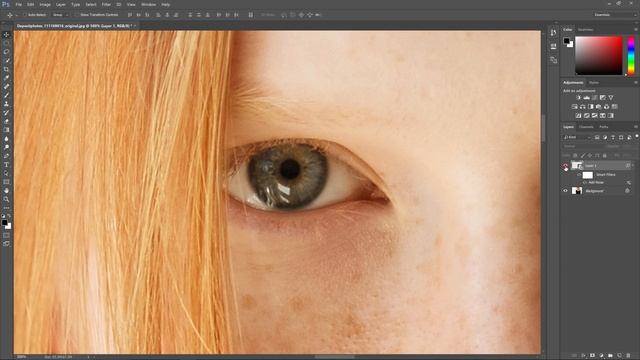Image resolution: width=640 pixels, height=360 pixels.
Task: Add a Black & White adjustment
Action: click(x=591, y=107)
